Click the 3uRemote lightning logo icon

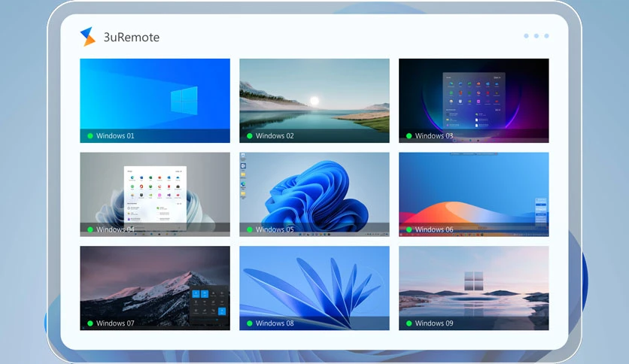point(88,37)
